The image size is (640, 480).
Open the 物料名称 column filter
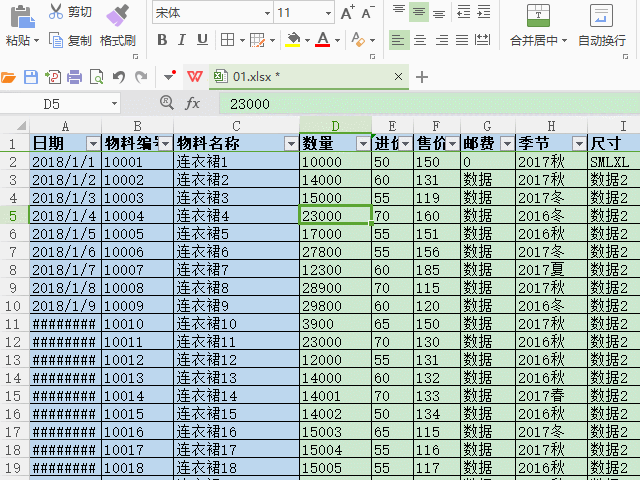tap(291, 144)
